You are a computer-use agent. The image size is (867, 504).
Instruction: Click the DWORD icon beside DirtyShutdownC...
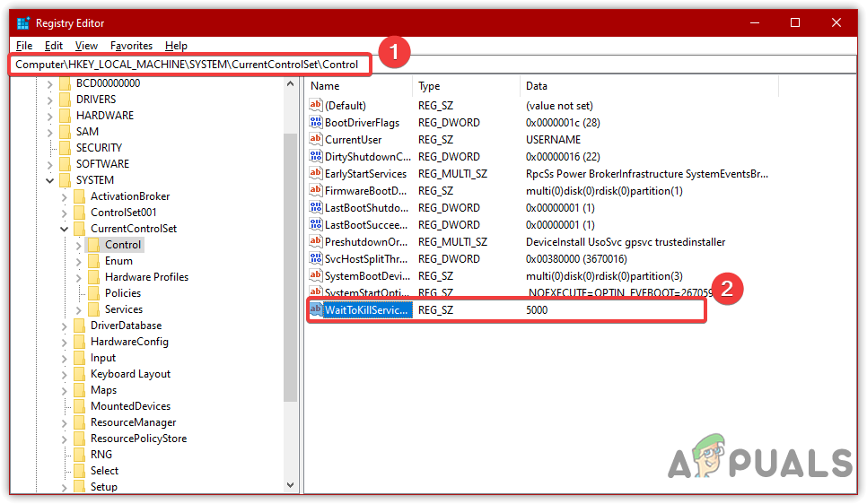tap(316, 156)
